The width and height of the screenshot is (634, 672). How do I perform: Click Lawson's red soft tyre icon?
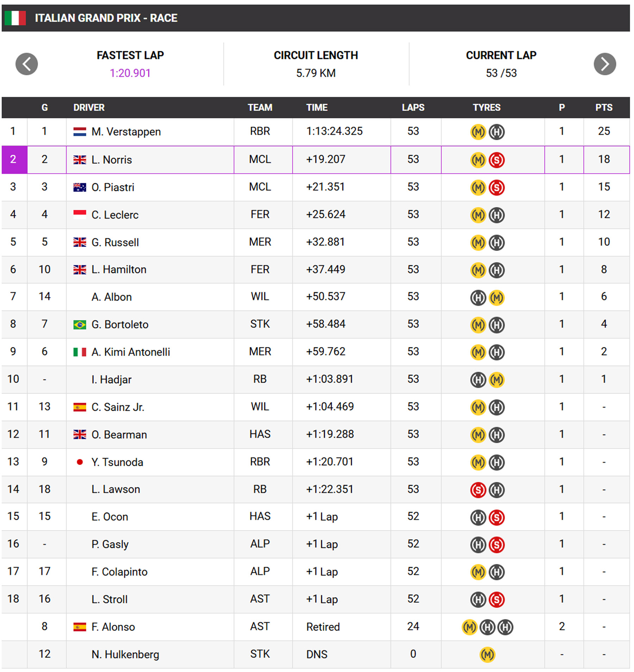click(478, 490)
